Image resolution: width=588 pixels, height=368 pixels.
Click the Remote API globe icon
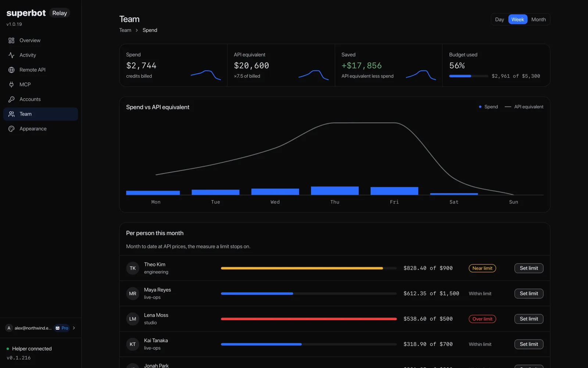[x=11, y=70]
